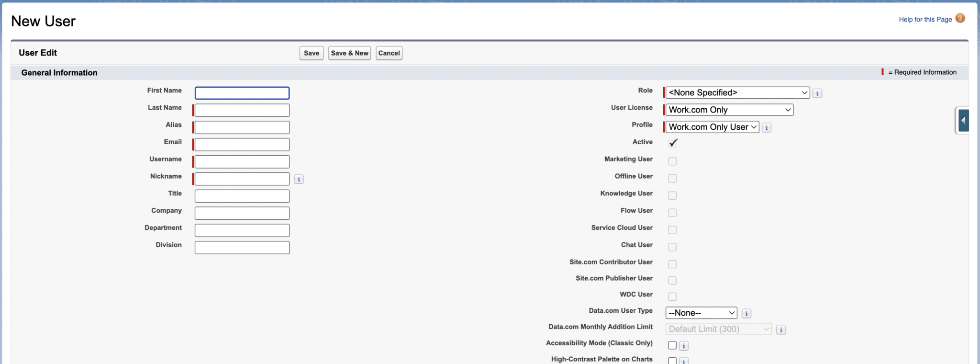Open the User License dropdown

729,110
